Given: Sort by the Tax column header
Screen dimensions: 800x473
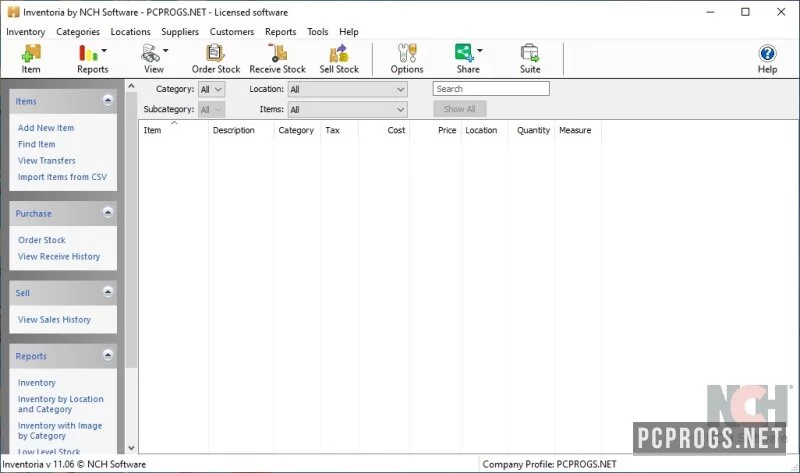Looking at the screenshot, I should pos(339,130).
